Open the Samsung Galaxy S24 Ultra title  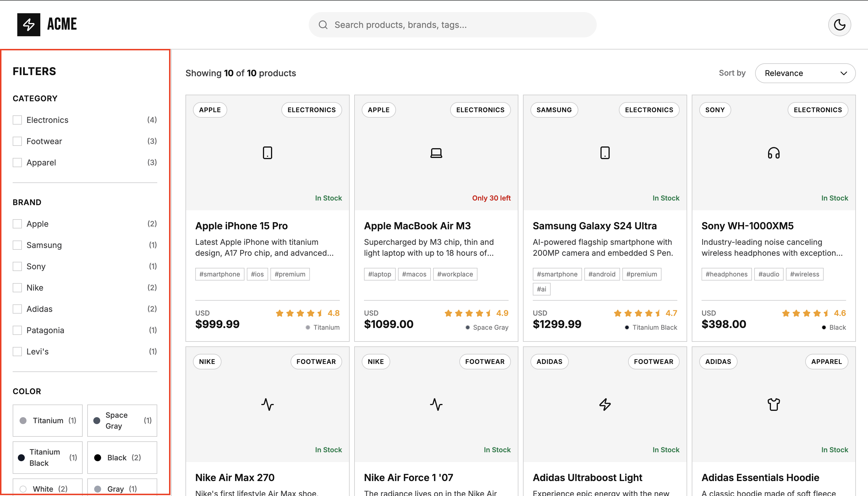click(x=595, y=226)
